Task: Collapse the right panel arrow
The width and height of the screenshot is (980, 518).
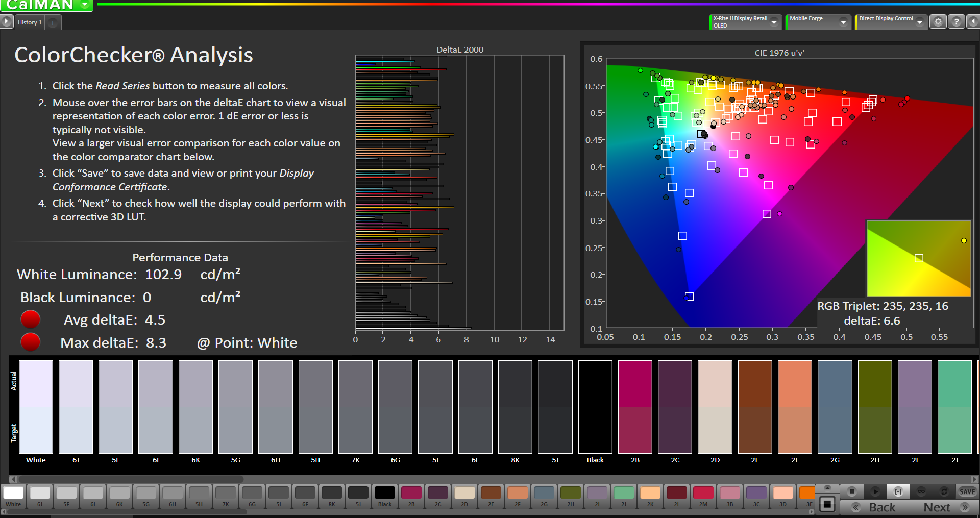Action: point(973,22)
